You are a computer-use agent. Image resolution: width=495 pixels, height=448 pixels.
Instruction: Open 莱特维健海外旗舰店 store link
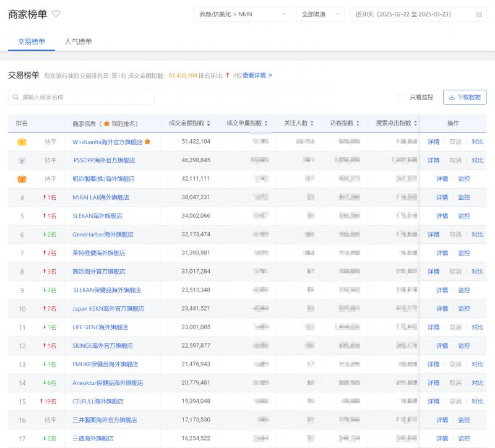[99, 253]
